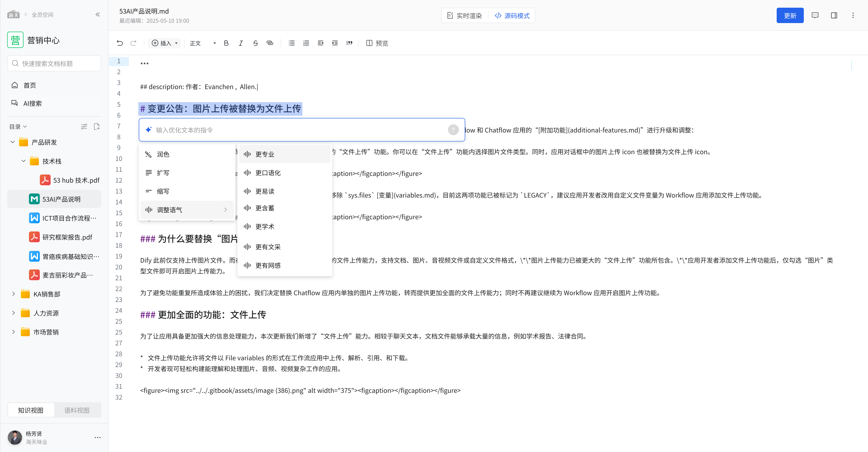Select 扩写 from AI menu
868x452 pixels.
[x=163, y=173]
